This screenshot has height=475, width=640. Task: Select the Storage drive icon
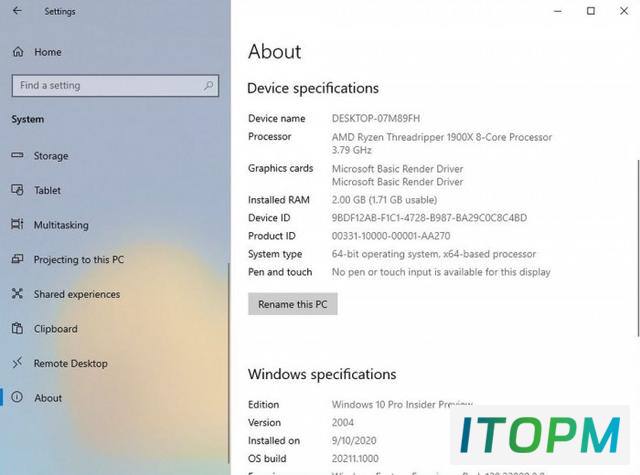pos(17,155)
